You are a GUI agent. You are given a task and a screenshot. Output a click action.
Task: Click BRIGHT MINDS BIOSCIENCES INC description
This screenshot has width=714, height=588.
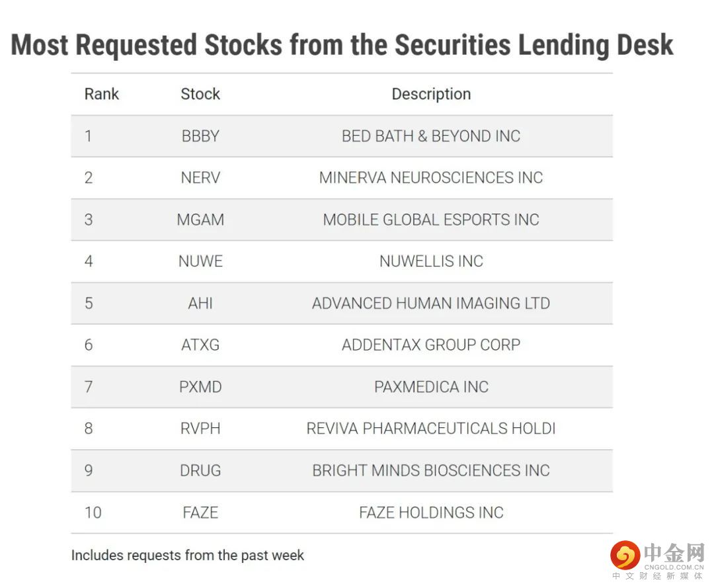tap(431, 471)
